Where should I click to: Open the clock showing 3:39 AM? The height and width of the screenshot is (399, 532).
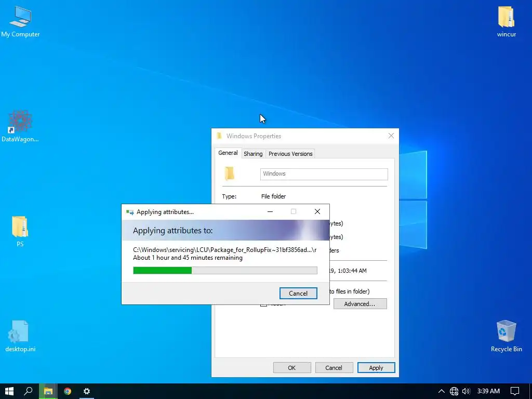pos(488,391)
